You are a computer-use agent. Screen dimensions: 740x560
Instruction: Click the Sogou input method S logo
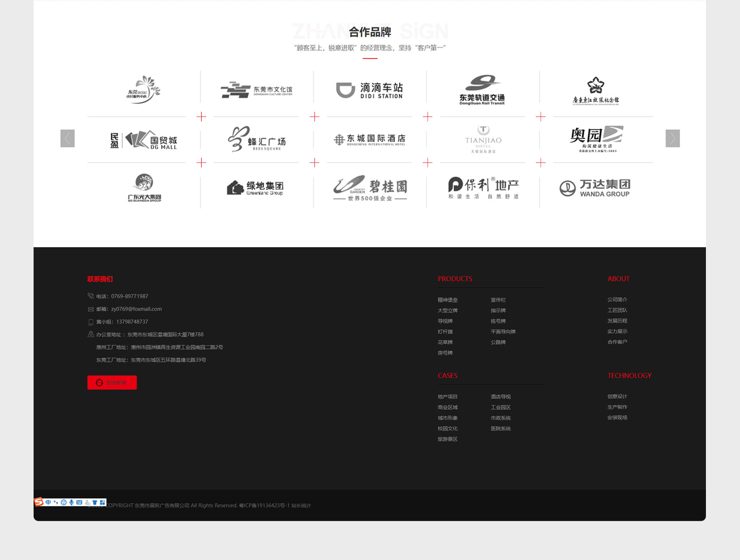(39, 502)
